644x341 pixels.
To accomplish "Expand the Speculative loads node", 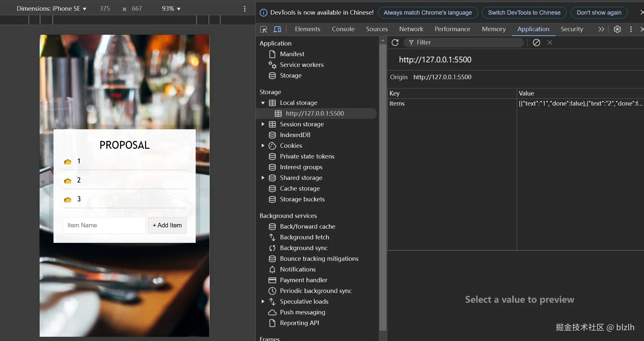I will 263,302.
